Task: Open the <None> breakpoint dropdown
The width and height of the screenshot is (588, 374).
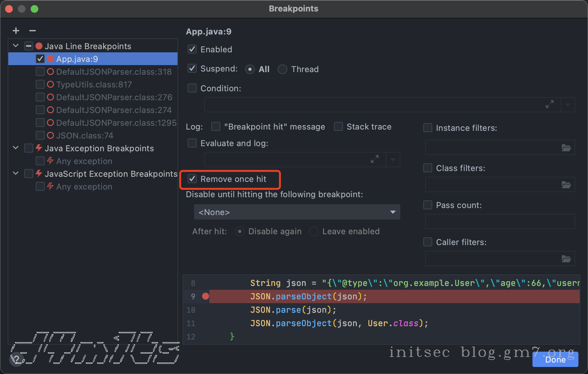Action: pyautogui.click(x=297, y=212)
